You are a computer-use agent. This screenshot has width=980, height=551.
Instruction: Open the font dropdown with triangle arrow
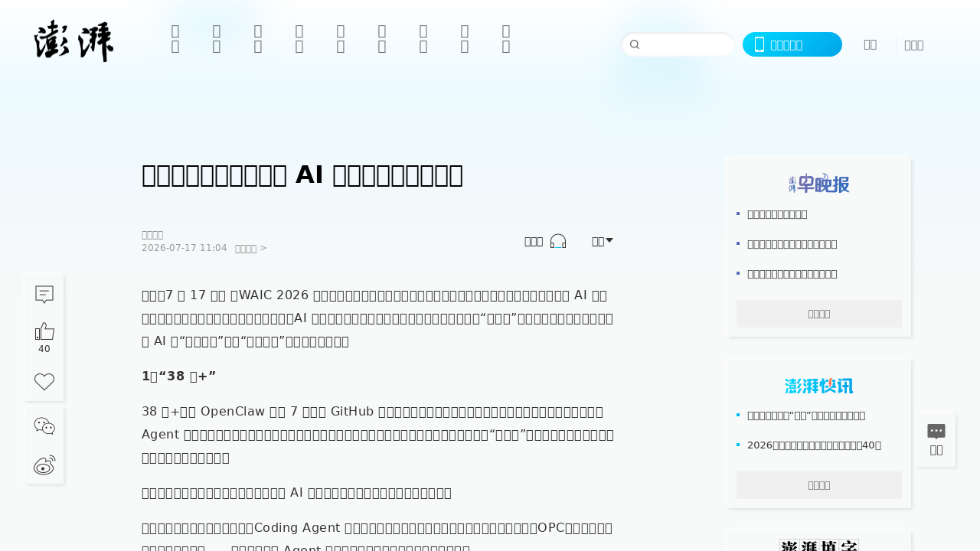603,241
